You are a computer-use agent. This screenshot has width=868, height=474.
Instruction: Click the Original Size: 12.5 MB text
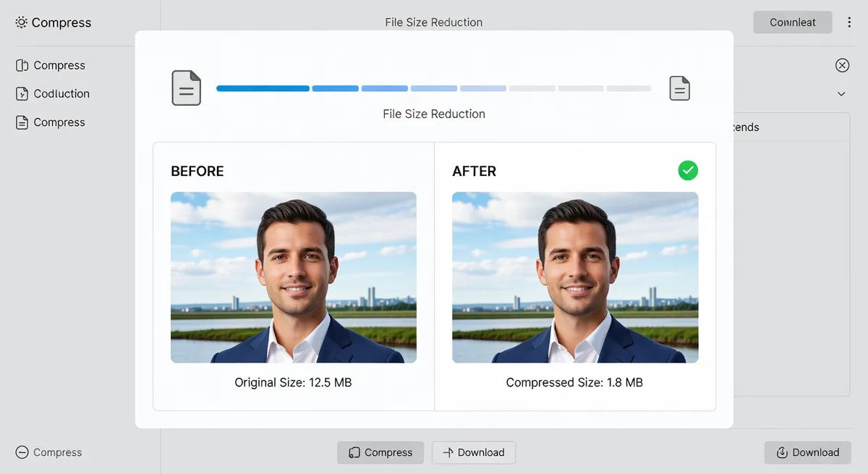coord(293,382)
